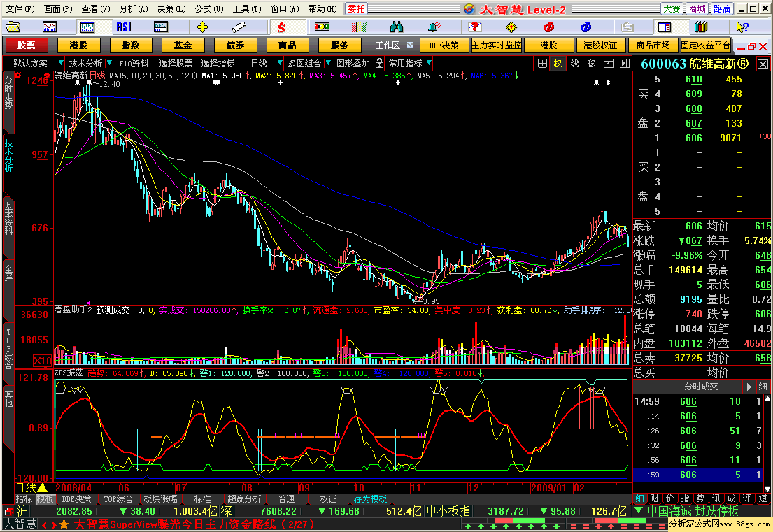Open the window layout panel icon
Viewport: 773px width, 532px height.
pos(665,27)
